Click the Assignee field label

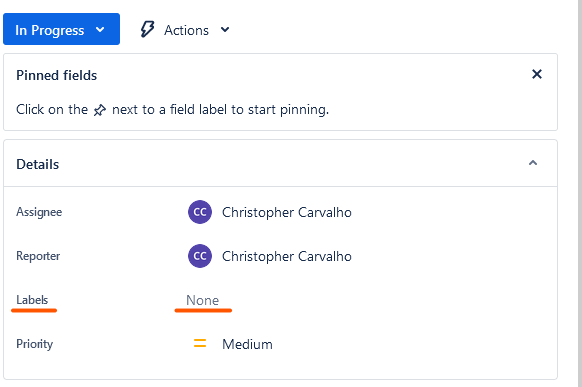click(x=39, y=212)
